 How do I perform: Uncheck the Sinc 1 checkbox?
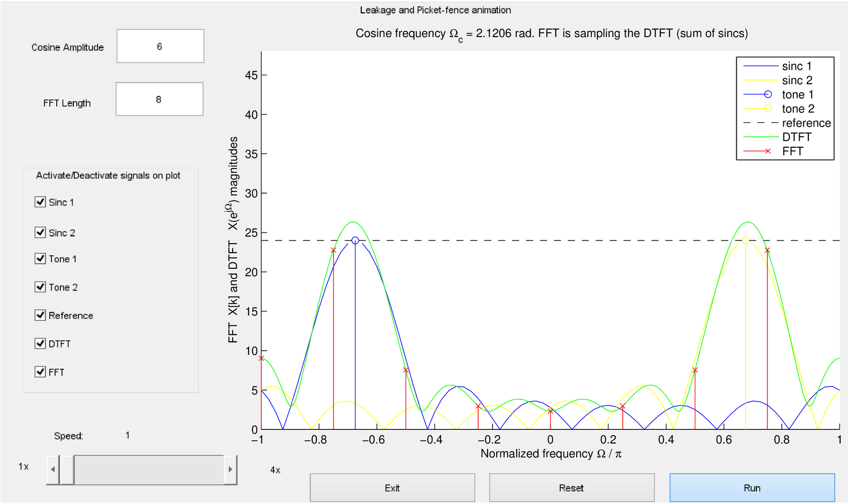(40, 202)
